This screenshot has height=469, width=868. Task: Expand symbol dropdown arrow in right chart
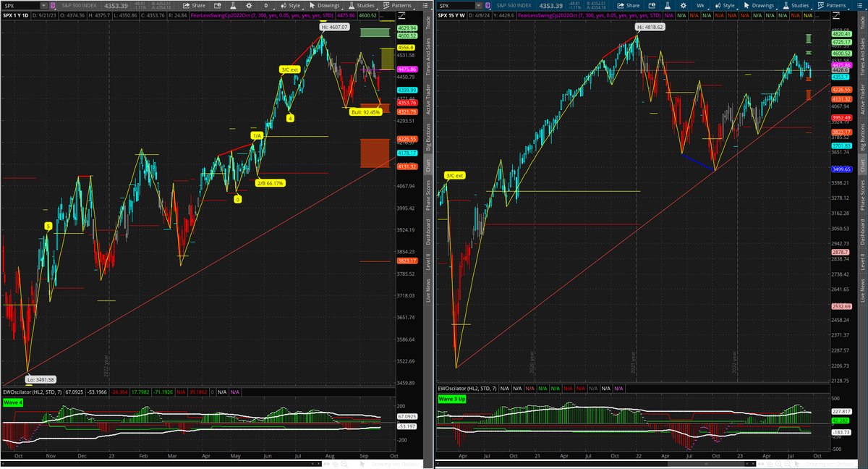tap(478, 5)
